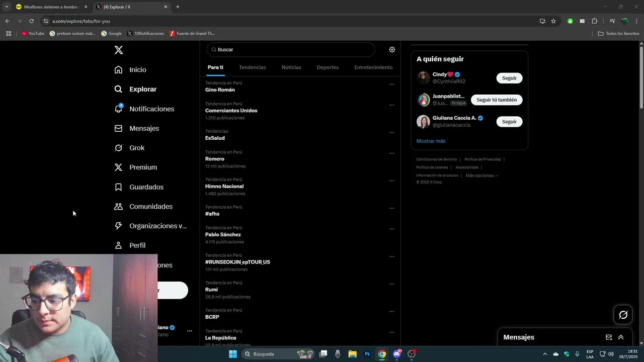This screenshot has width=644, height=362.
Task: Follow Giuliana Caccia A.
Action: 509,122
